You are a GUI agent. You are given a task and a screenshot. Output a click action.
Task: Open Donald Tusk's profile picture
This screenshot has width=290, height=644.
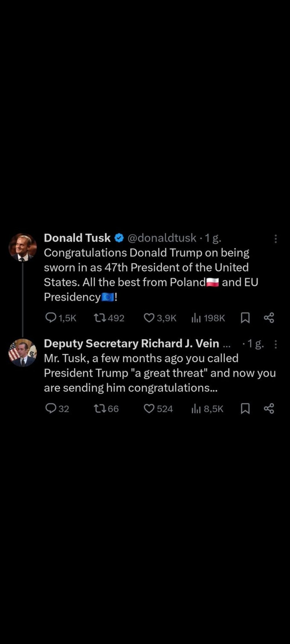click(x=23, y=247)
